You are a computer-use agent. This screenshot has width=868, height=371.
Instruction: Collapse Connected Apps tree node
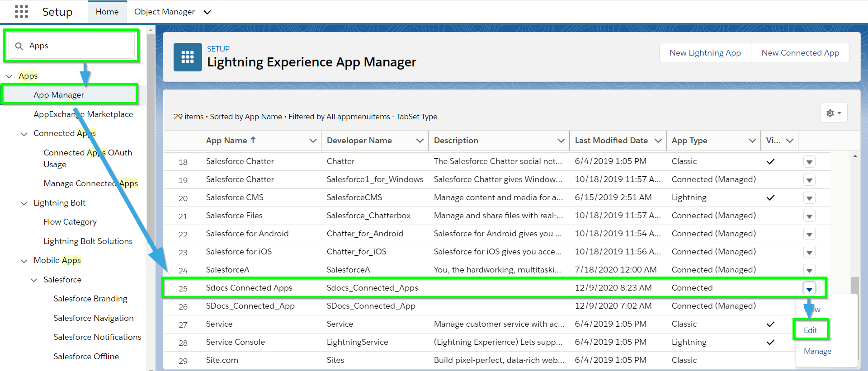(x=24, y=134)
